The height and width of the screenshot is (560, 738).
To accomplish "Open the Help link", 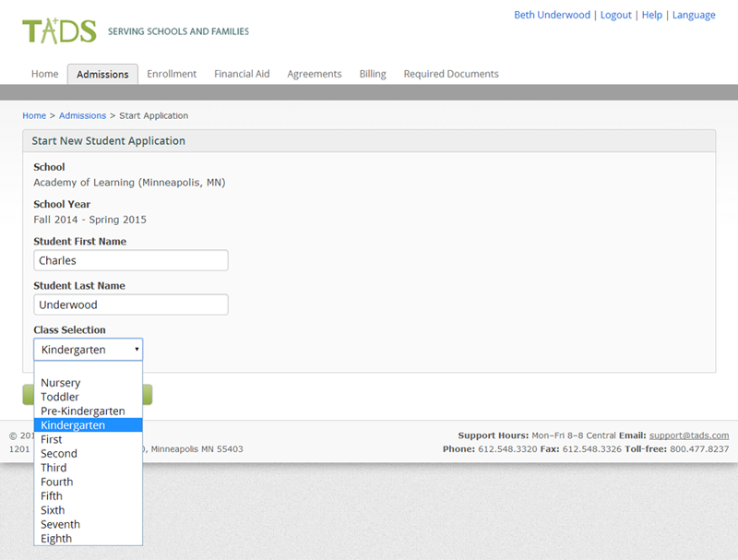I will pos(651,15).
